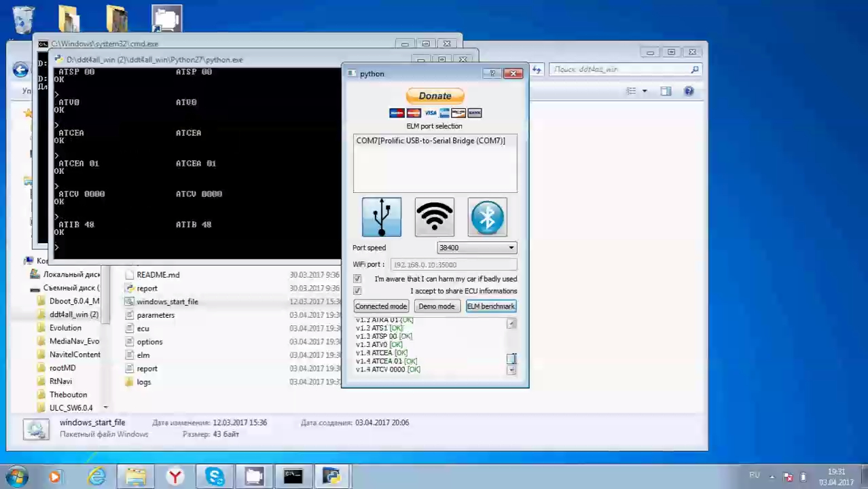The image size is (868, 489).
Task: Select the Bluetooth connection icon
Action: (487, 217)
